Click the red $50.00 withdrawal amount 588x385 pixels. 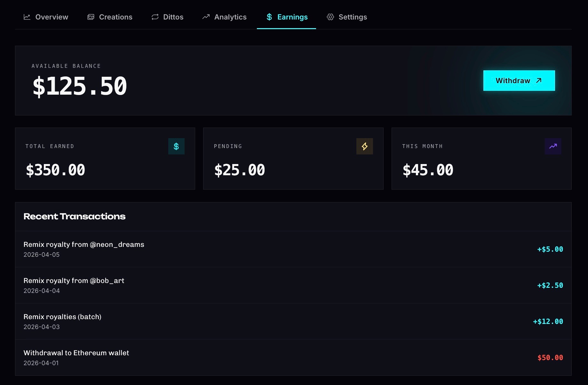[550, 358]
